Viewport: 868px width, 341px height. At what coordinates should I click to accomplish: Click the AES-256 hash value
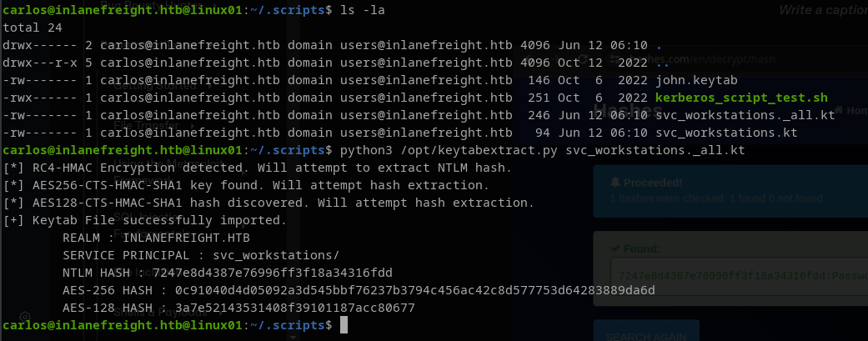point(414,290)
